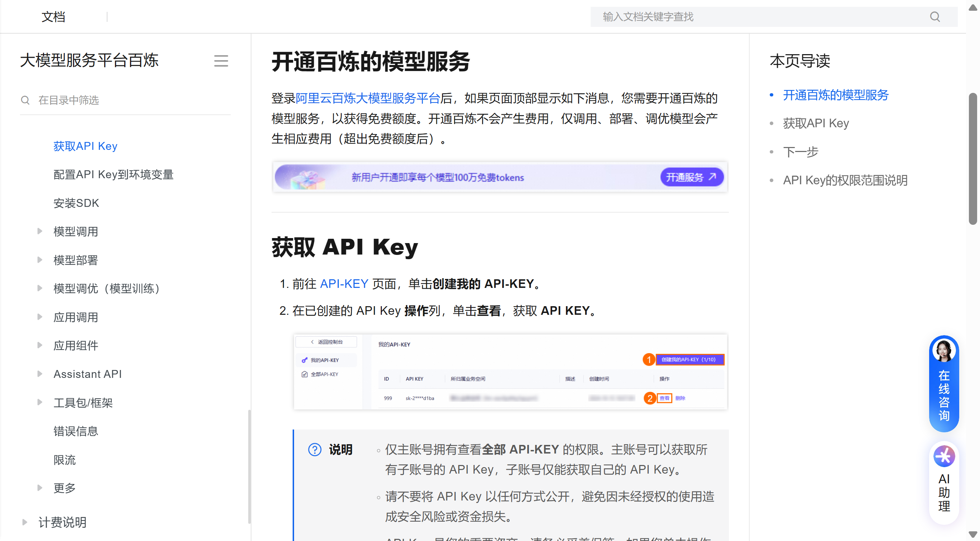This screenshot has height=541, width=980.
Task: Go to 文档 home in header
Action: pyautogui.click(x=53, y=17)
